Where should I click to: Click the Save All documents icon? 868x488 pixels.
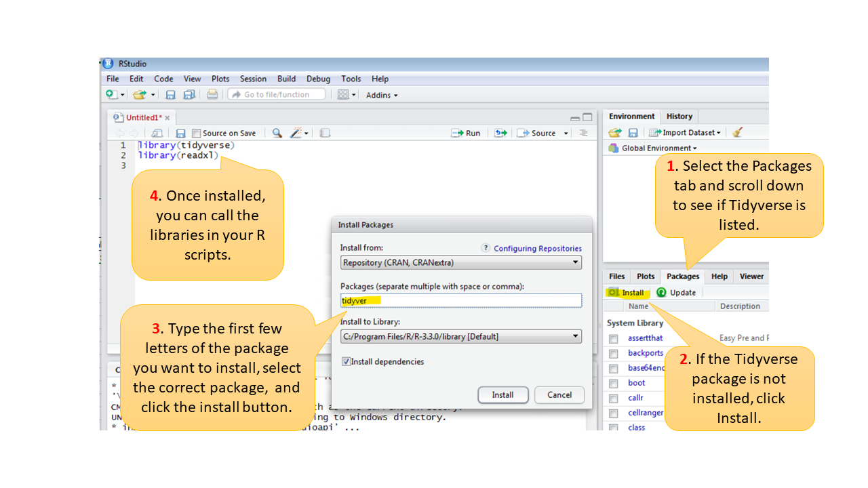tap(189, 95)
